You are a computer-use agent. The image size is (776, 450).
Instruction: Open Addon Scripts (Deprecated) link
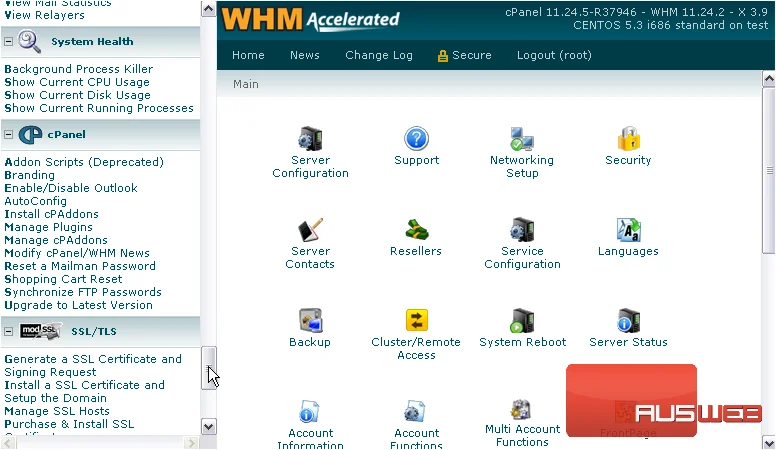click(x=84, y=162)
